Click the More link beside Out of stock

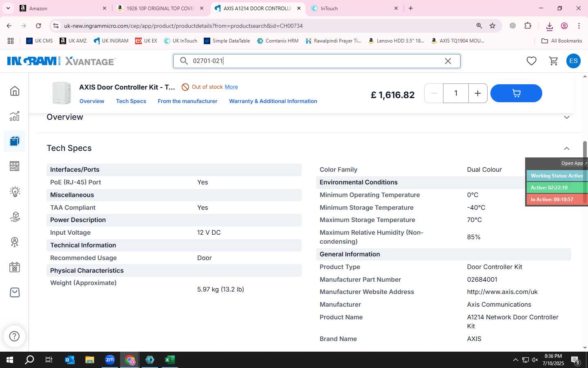[x=231, y=87]
